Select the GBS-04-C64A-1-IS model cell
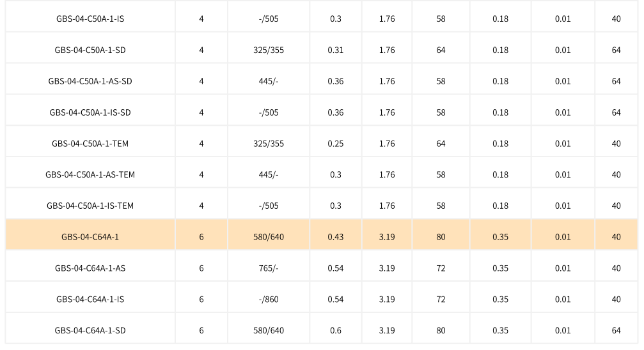The width and height of the screenshot is (644, 350). (90, 299)
